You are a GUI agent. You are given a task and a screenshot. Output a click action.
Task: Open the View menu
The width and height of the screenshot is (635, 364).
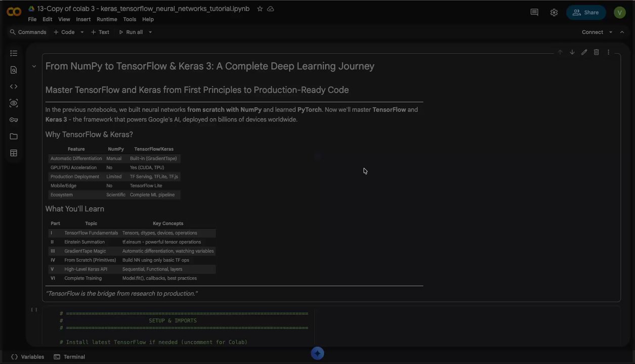64,19
